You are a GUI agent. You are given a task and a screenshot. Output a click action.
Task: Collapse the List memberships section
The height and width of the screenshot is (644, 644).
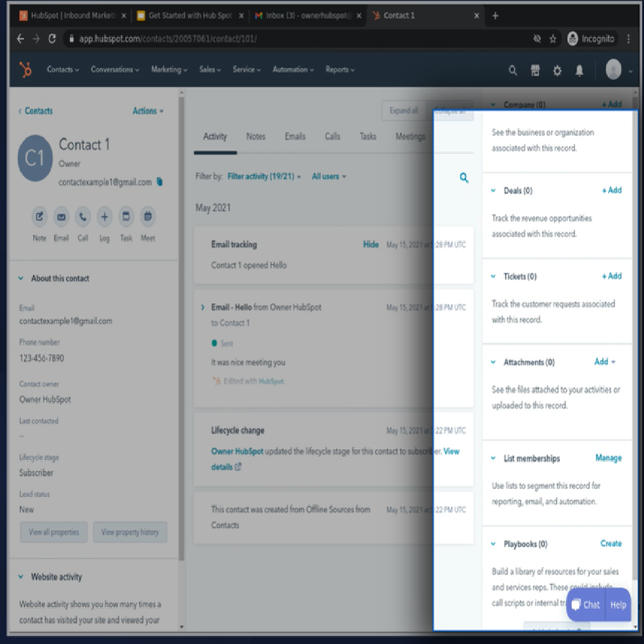[493, 458]
